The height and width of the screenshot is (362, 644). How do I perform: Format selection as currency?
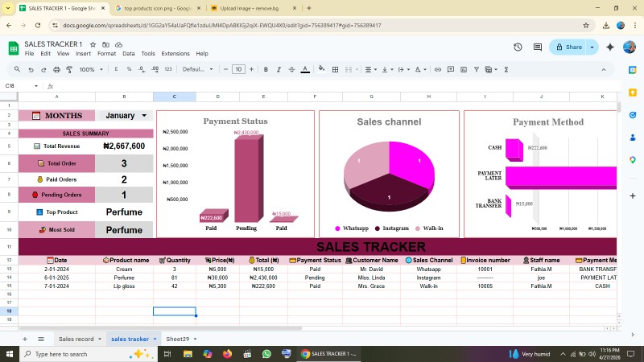(x=116, y=69)
